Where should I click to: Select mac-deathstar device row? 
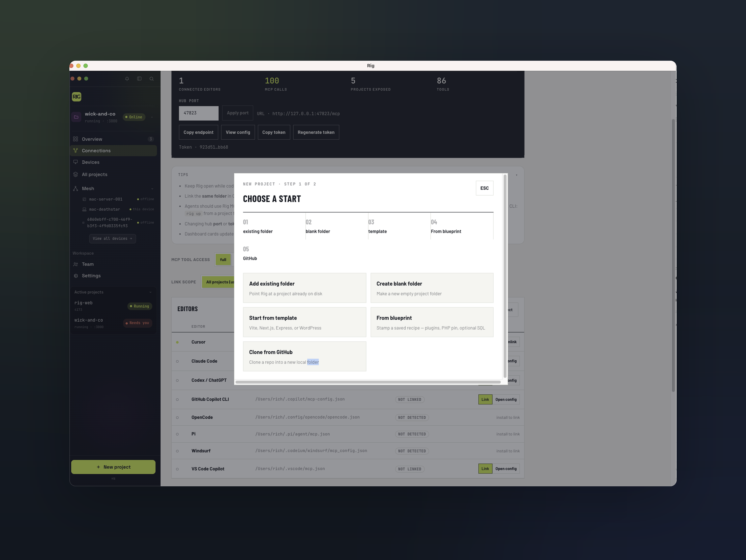pyautogui.click(x=118, y=210)
